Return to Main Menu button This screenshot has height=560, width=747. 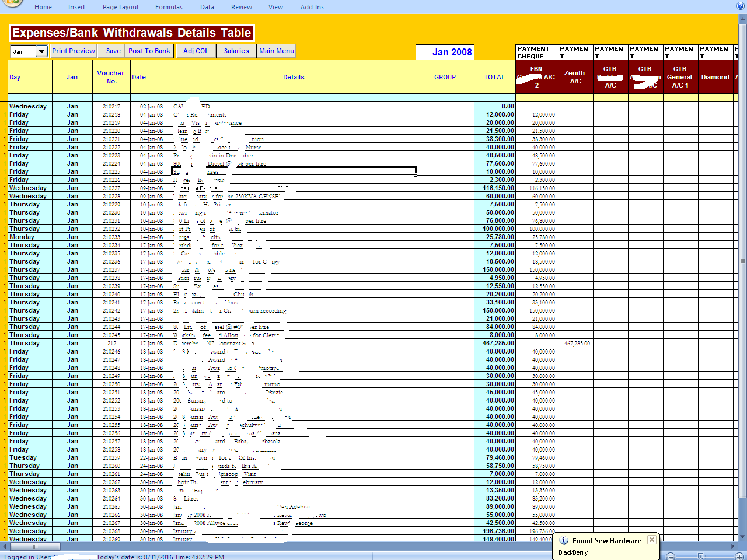pos(277,51)
